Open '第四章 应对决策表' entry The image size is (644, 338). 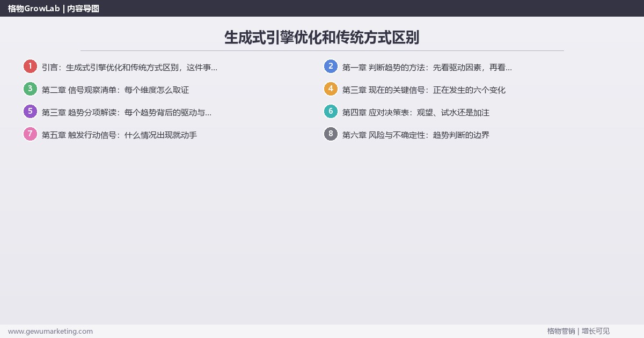416,113
